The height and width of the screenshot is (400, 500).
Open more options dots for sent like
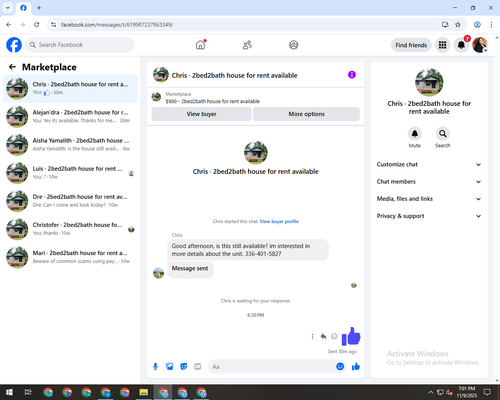pos(312,336)
